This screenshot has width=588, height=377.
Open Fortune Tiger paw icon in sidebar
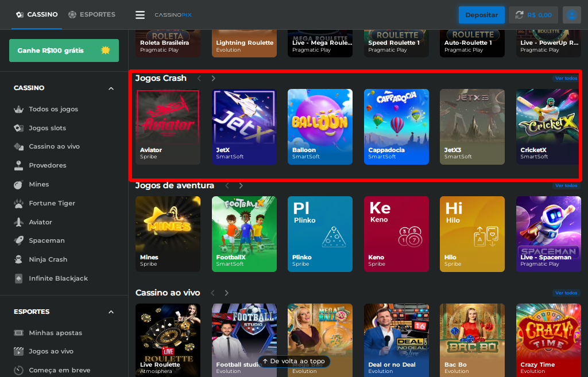pos(18,203)
